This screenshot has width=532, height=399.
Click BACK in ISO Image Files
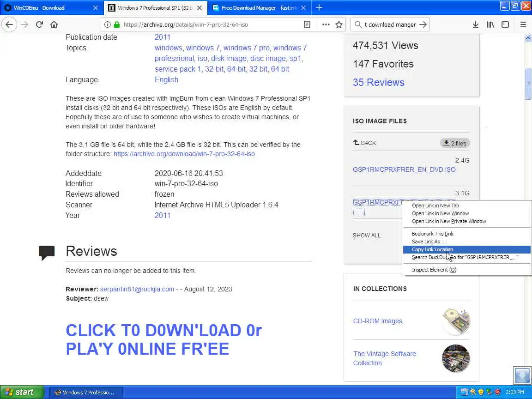click(x=364, y=143)
